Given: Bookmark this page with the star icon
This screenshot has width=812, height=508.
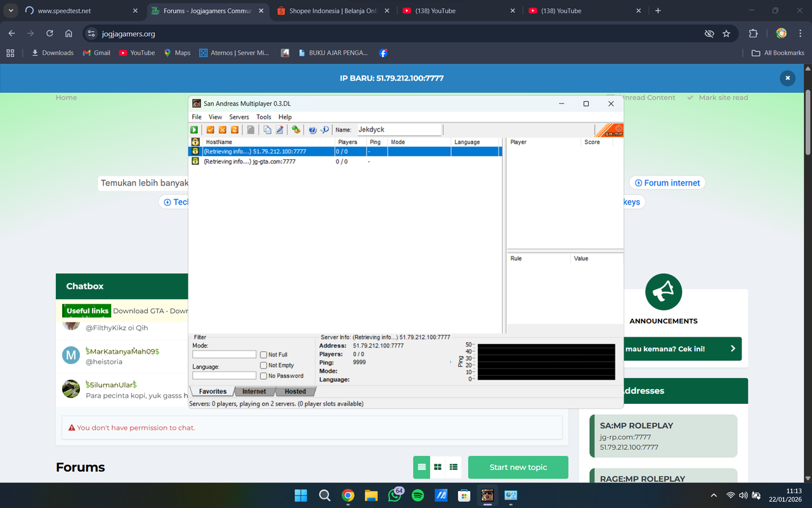Looking at the screenshot, I should [726, 34].
